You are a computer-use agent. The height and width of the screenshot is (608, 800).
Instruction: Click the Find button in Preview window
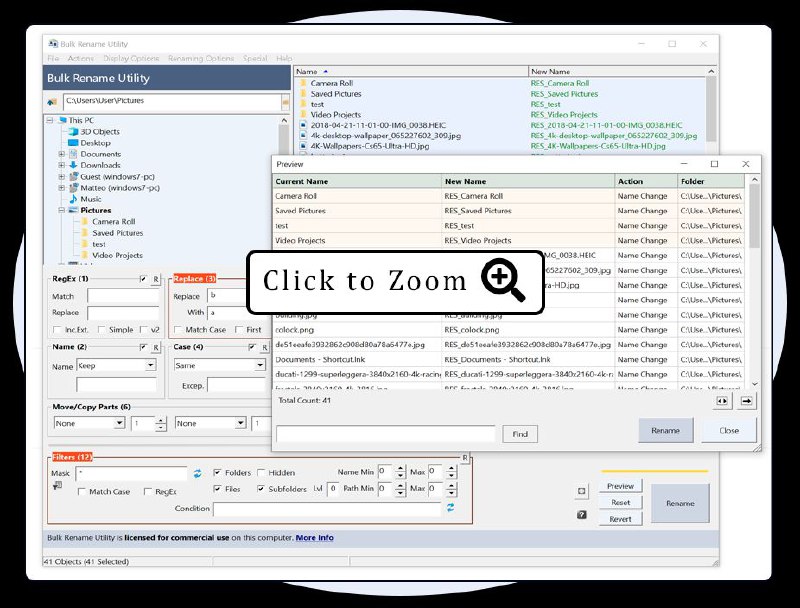(x=520, y=434)
